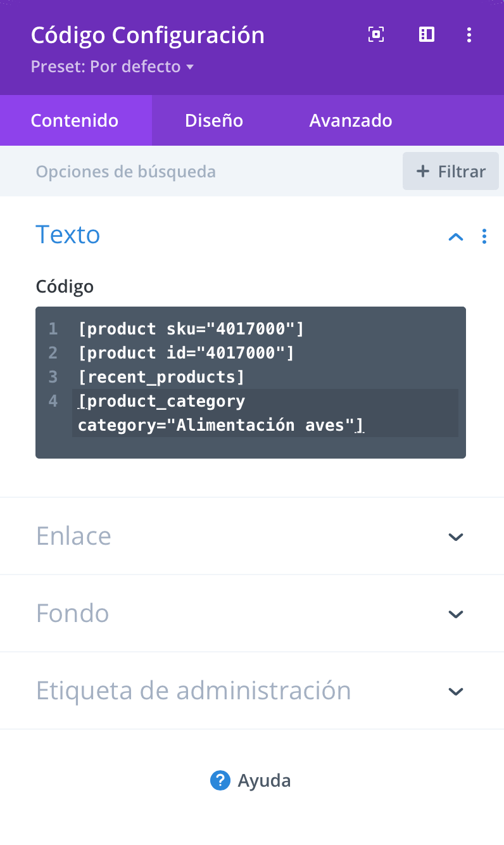The width and height of the screenshot is (504, 845).
Task: Switch to the Diseño tab
Action: pyautogui.click(x=214, y=120)
